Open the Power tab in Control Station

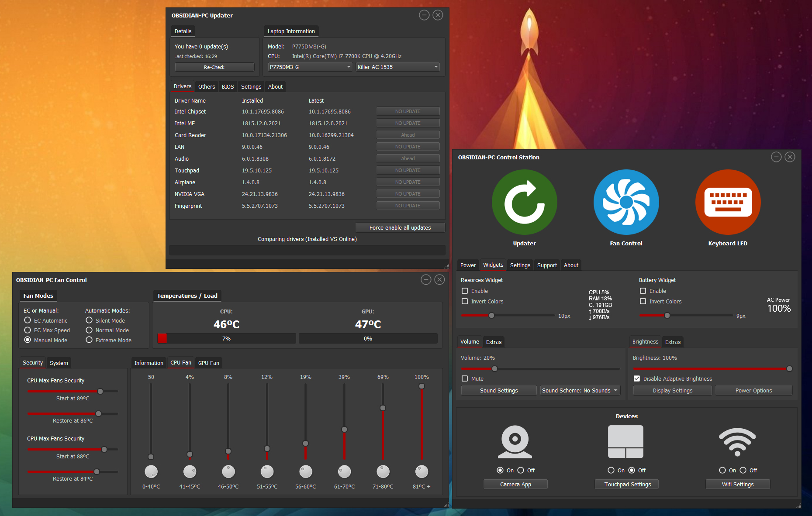point(468,265)
